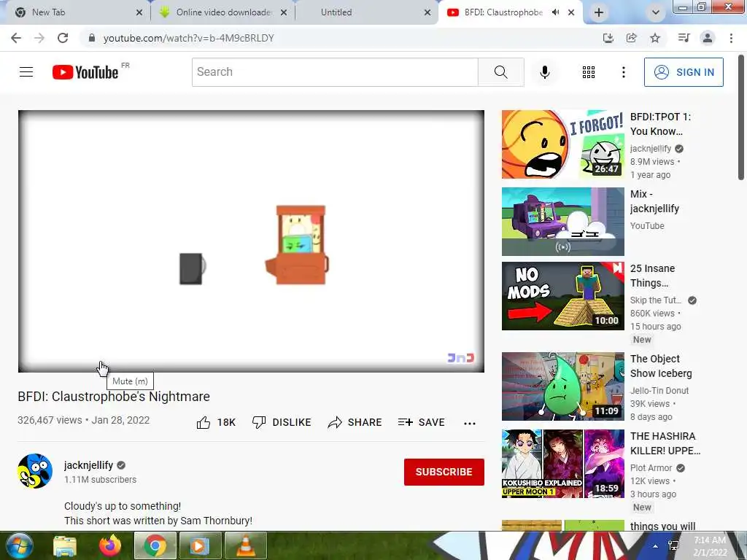Open the jacknjellify channel name link
747x560 pixels.
coord(88,465)
